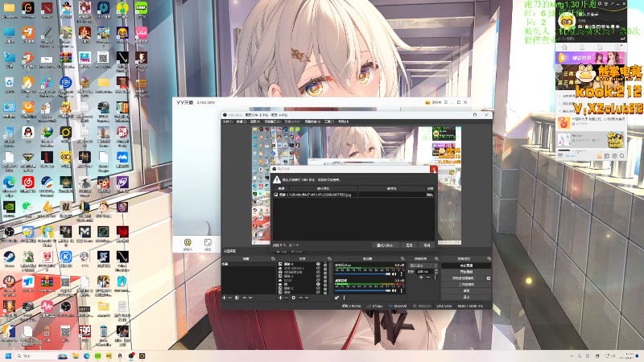Add a scene transition with the plus icon
Image resolution: width=644 pixels, height=362 pixels.
(421, 277)
